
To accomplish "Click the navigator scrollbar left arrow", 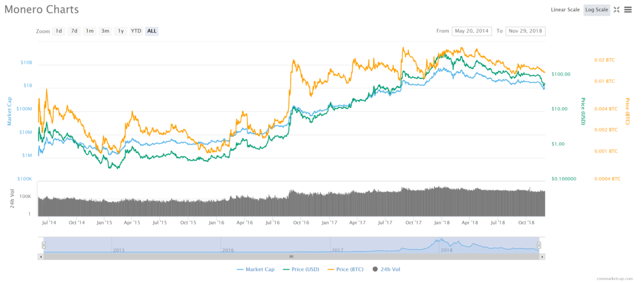I will 40,257.
